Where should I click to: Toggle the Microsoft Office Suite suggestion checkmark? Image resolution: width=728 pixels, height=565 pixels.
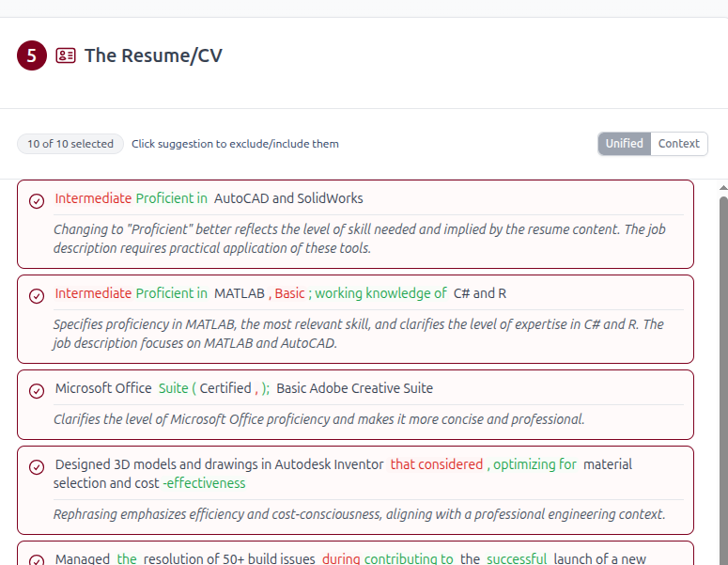37,391
